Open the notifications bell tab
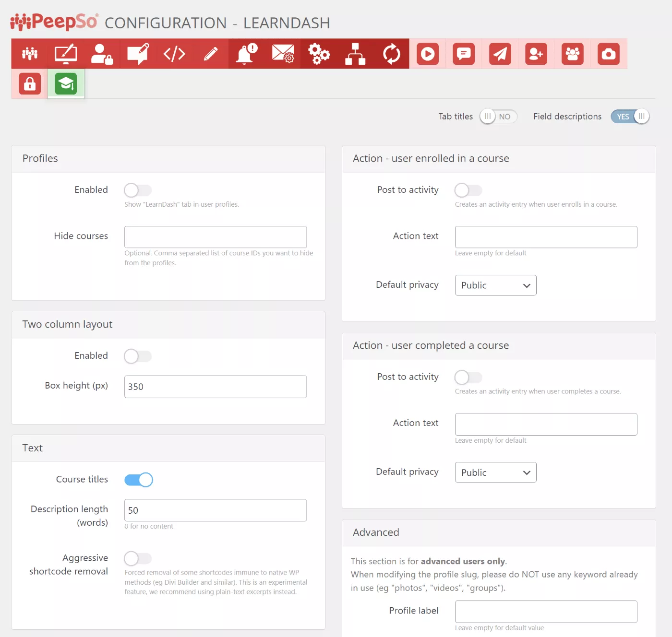The height and width of the screenshot is (637, 672). tap(247, 54)
